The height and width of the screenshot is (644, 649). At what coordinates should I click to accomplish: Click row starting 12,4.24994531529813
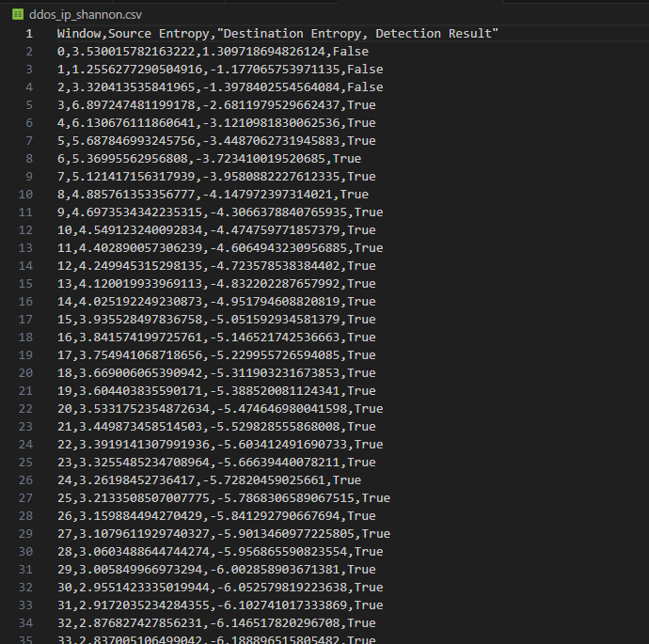216,265
